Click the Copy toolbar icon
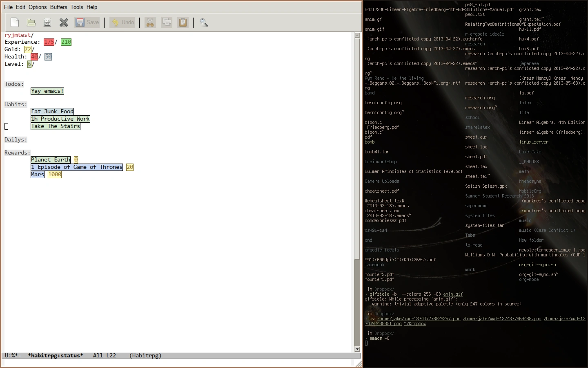Image resolution: width=588 pixels, height=368 pixels. [167, 22]
